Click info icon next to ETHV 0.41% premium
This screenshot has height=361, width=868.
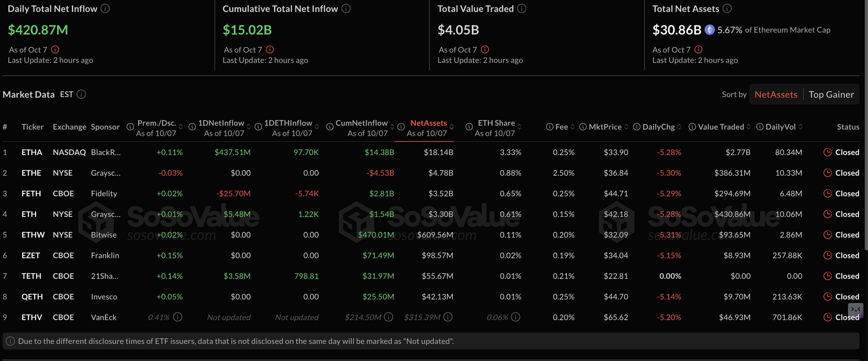click(178, 317)
